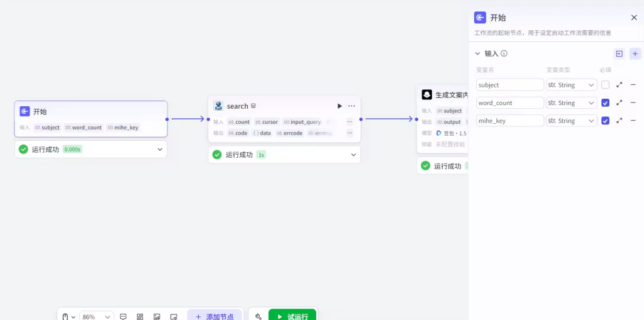The image size is (644, 320).
Task: Click the wrench debug icon in bottom toolbar
Action: [258, 317]
